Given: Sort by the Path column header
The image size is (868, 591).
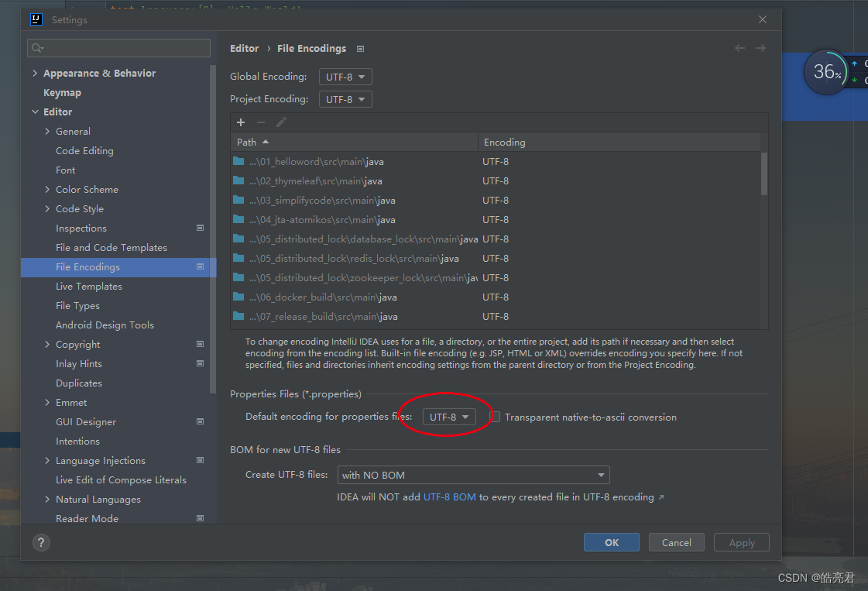Looking at the screenshot, I should pos(355,143).
